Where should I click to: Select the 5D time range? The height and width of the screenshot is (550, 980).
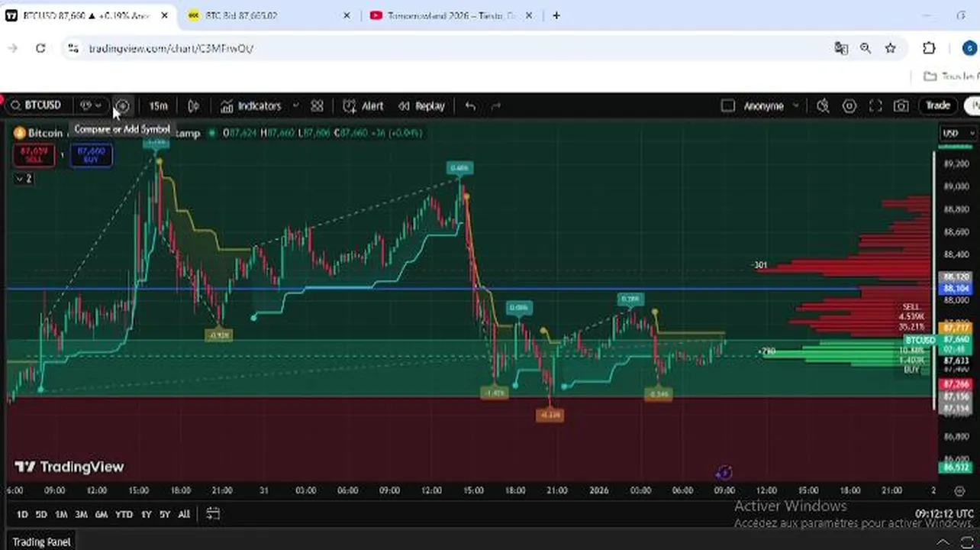[x=41, y=514]
